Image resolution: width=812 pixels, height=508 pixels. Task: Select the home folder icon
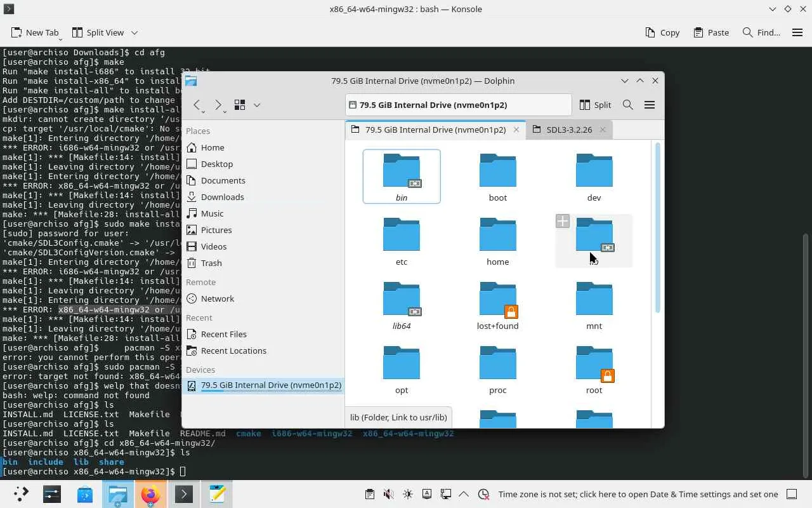tap(498, 235)
